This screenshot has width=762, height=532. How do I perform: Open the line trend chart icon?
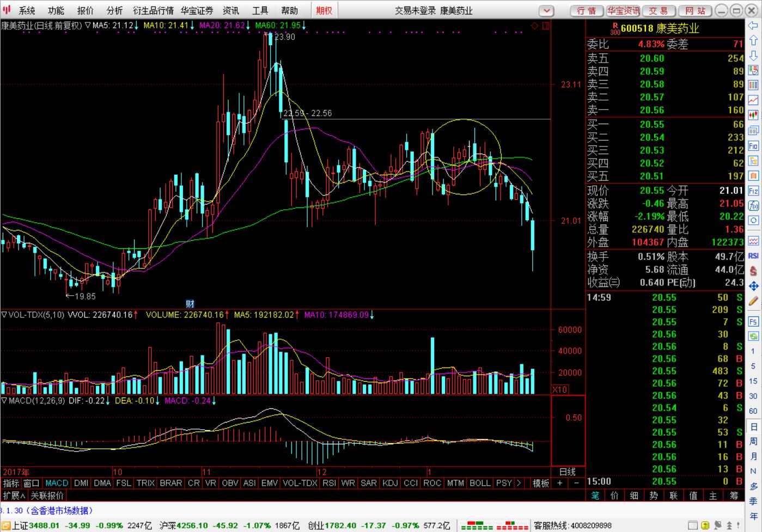(753, 100)
